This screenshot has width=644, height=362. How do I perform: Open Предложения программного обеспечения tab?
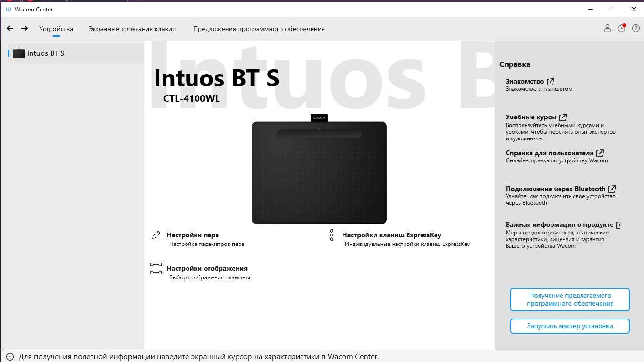(259, 29)
